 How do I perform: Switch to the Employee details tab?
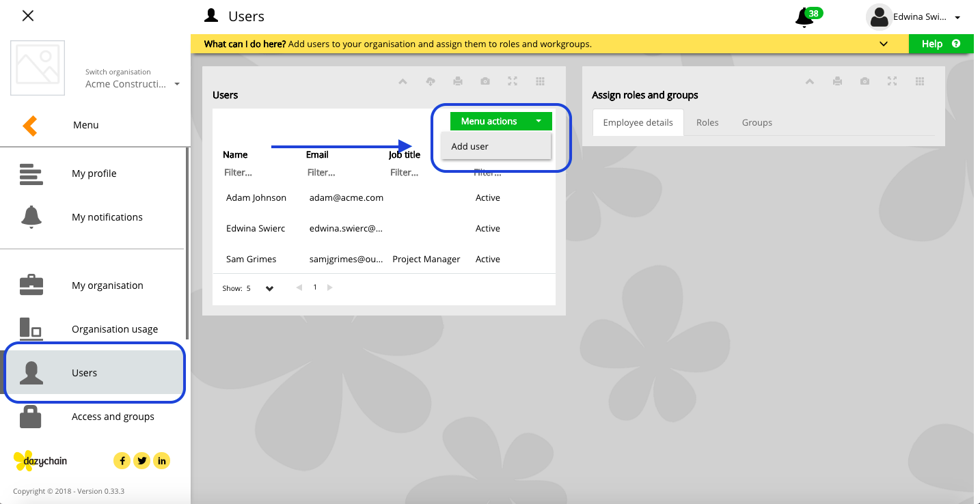638,122
